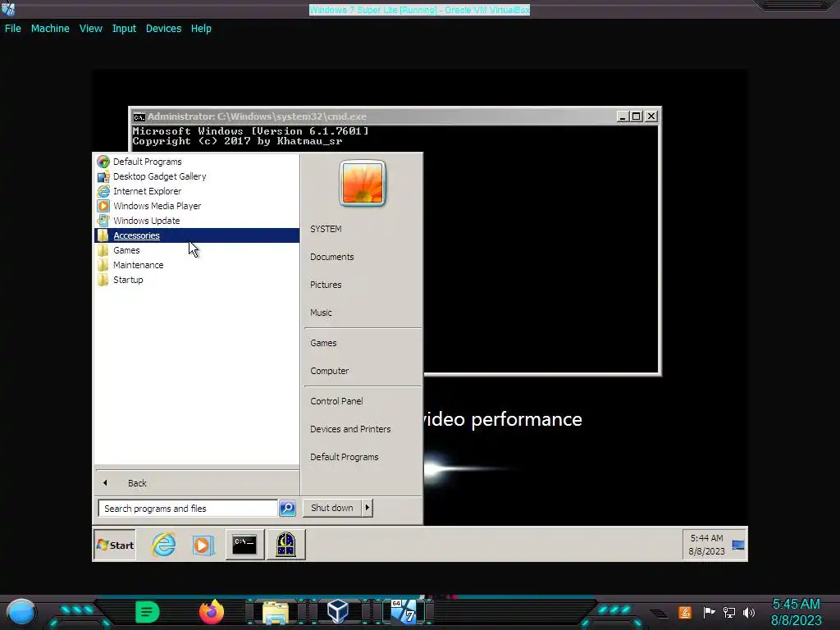Open the VirtualBox Devices menu
This screenshot has width=840, height=630.
pyautogui.click(x=163, y=29)
